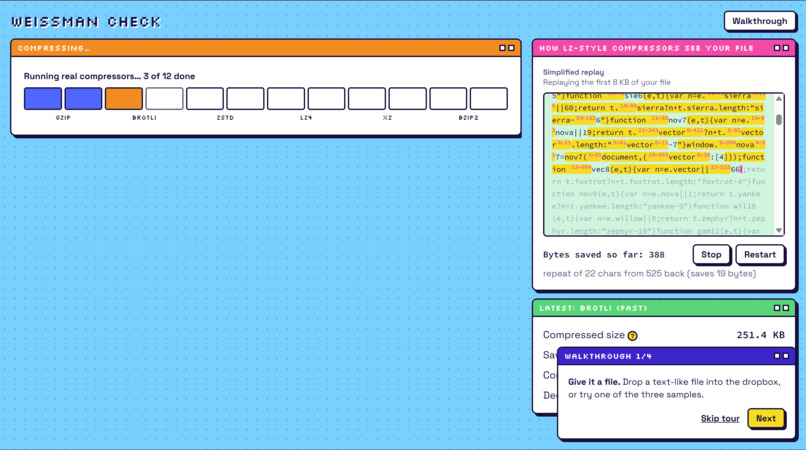The height and width of the screenshot is (450, 806).
Task: Click the LZ4 label under the progress boxes
Action: pos(306,118)
